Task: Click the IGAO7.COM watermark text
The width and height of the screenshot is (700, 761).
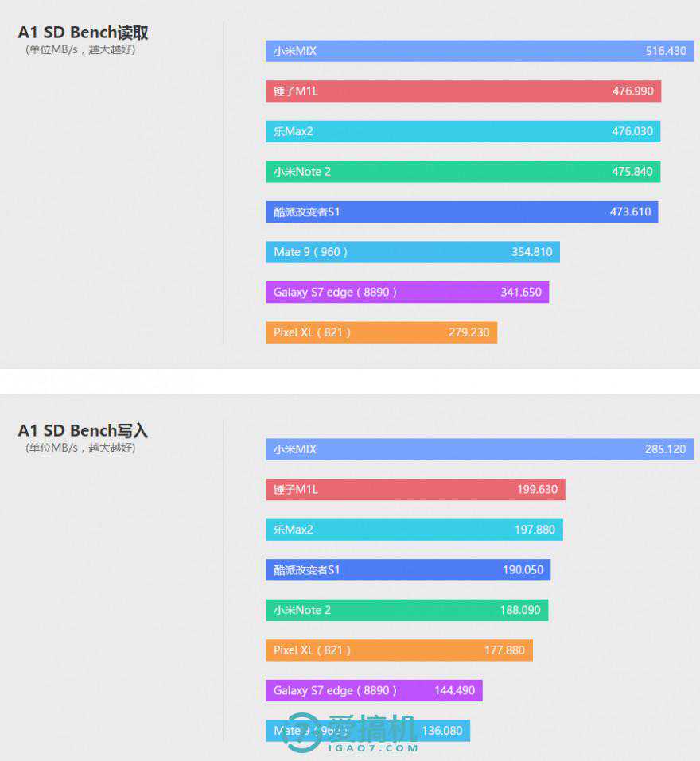Action: [x=372, y=747]
